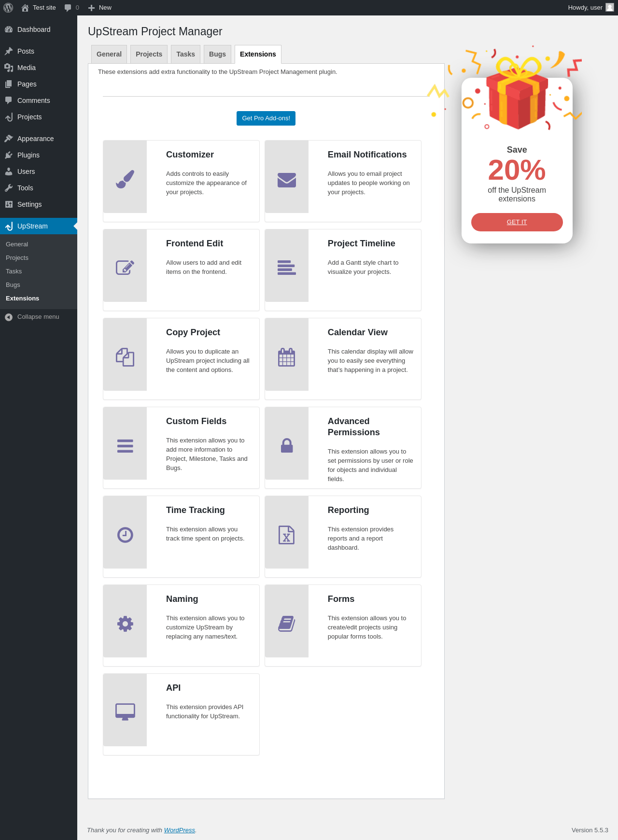
Task: Click the Customizer extension title
Action: click(x=190, y=155)
